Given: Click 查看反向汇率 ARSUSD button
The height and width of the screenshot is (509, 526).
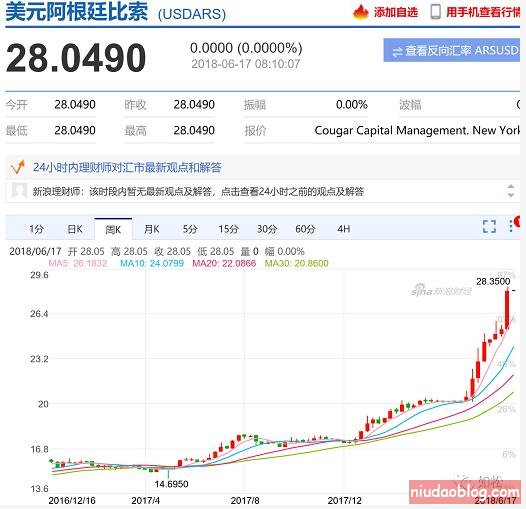Looking at the screenshot, I should (452, 50).
